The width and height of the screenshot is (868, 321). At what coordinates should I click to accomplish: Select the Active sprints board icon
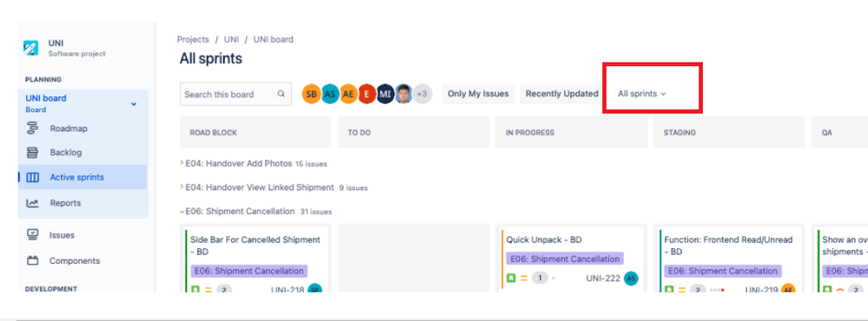coord(33,177)
